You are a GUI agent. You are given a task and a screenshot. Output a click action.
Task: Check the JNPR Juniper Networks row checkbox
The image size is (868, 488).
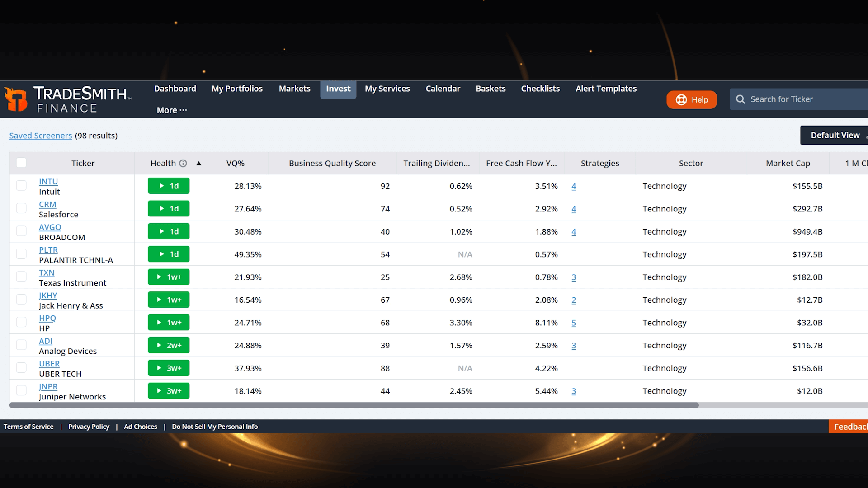pos(21,390)
